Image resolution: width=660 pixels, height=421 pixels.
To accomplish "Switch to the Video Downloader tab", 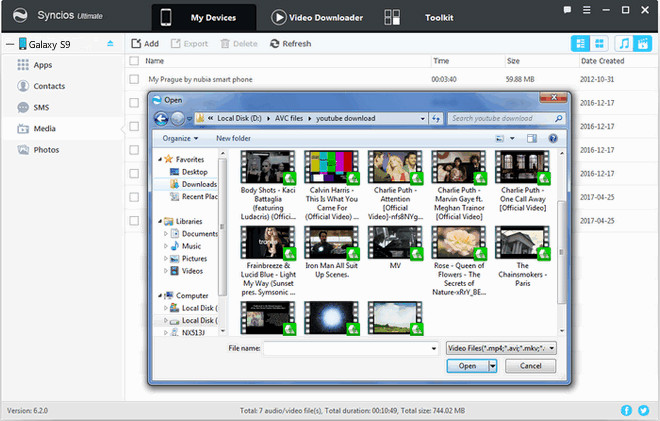I will point(317,17).
